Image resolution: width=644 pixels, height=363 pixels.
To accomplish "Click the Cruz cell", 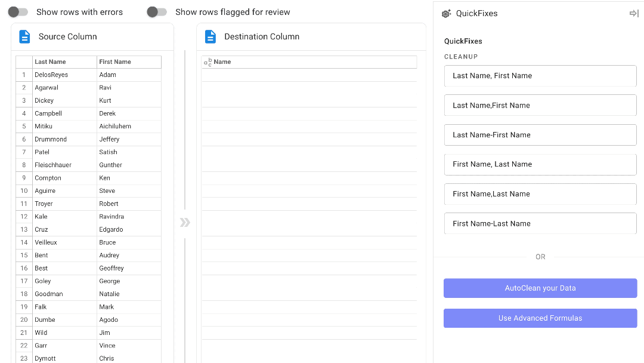I will click(64, 229).
